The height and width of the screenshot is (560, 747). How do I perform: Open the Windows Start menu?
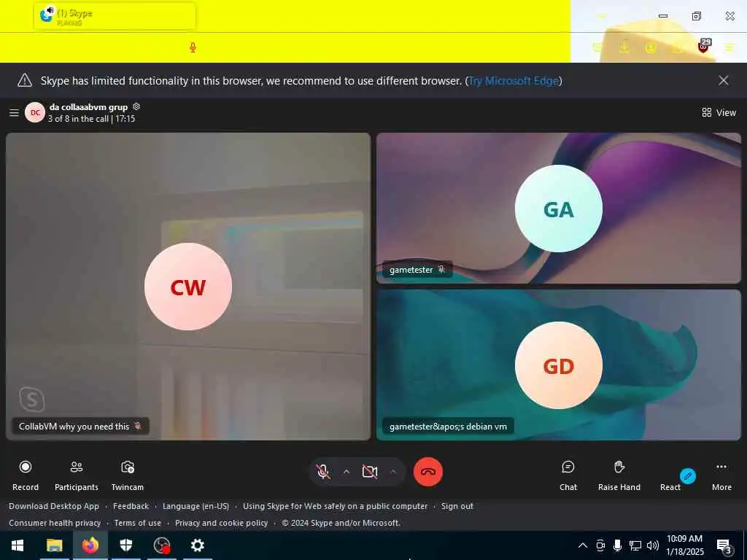point(18,545)
